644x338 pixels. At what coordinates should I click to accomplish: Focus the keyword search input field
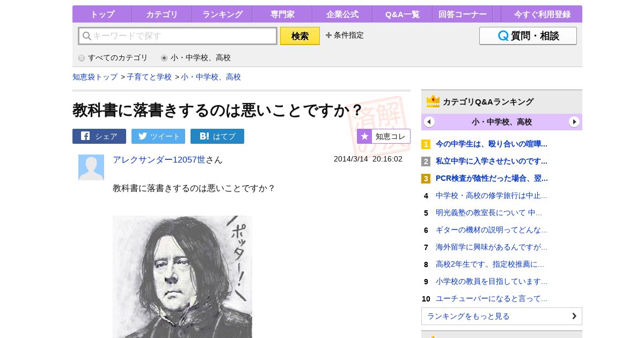[178, 36]
